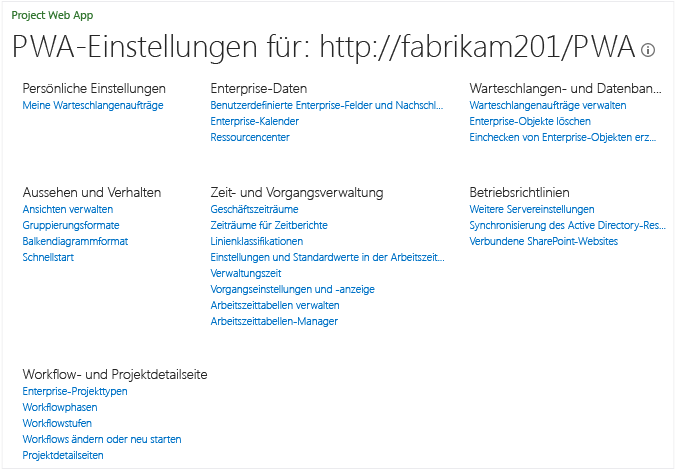Viewport: 675px width, 470px height.
Task: Open Benutzerdefinierte Enterprise-Felder und Nachschlagetabellen link
Action: tap(327, 105)
